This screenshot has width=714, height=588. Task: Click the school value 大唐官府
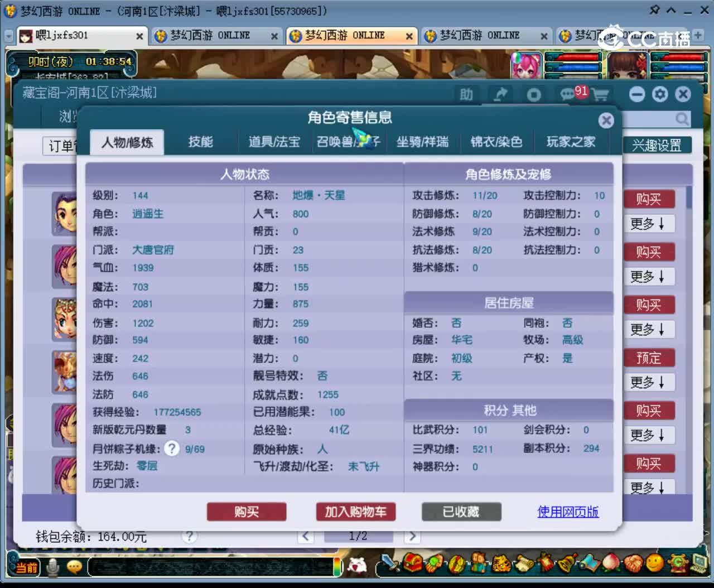pos(153,250)
